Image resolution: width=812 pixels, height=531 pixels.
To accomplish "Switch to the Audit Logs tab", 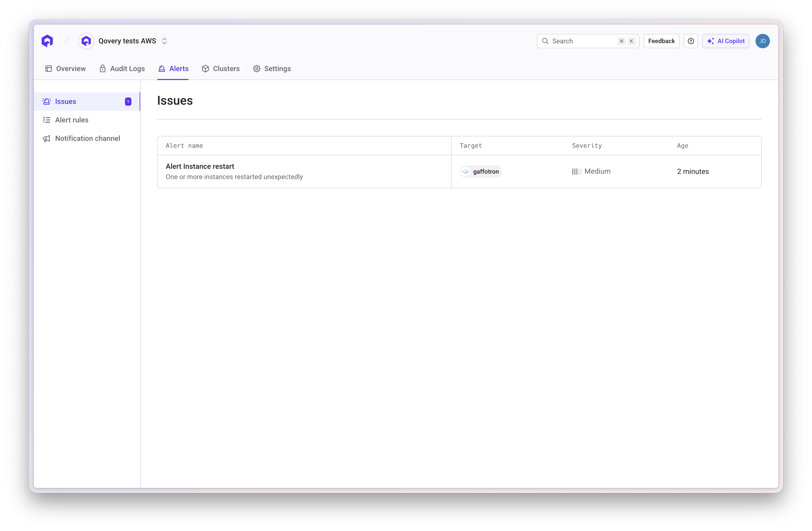I will (122, 68).
